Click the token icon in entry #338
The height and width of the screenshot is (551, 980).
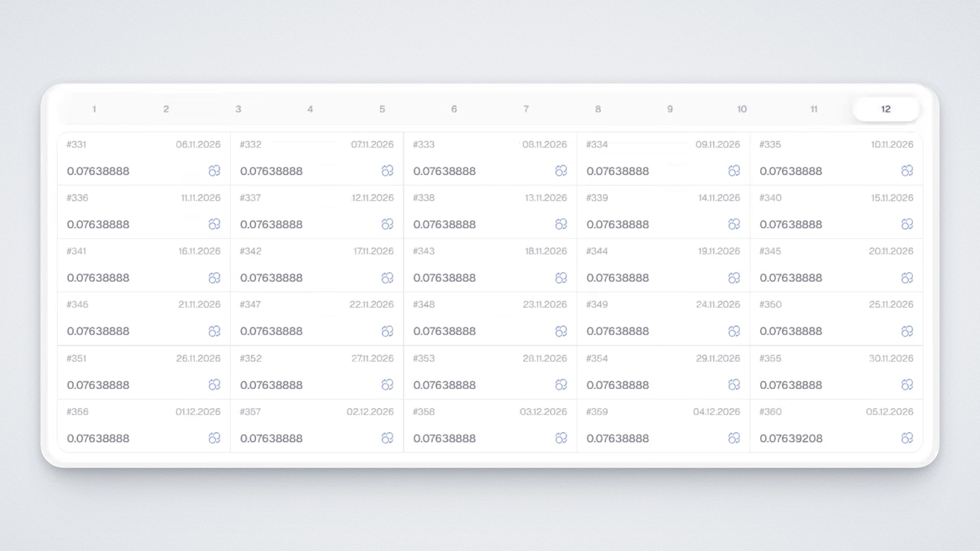pos(561,224)
